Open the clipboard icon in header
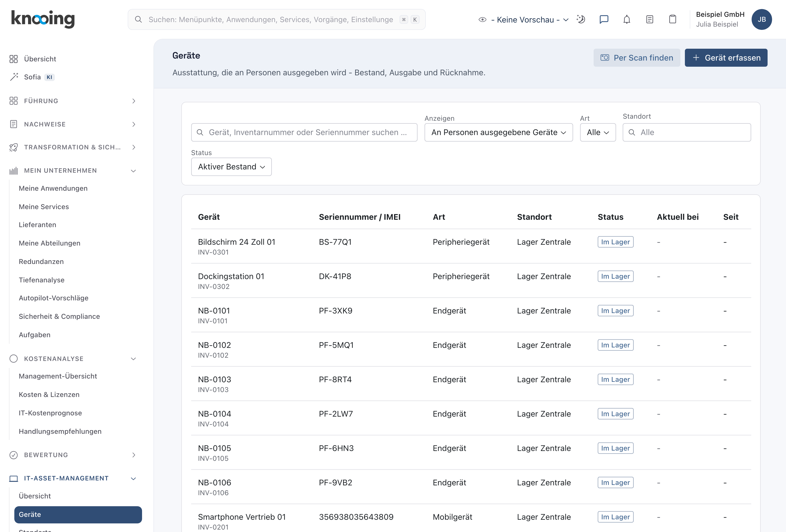Image resolution: width=786 pixels, height=532 pixels. (x=673, y=19)
